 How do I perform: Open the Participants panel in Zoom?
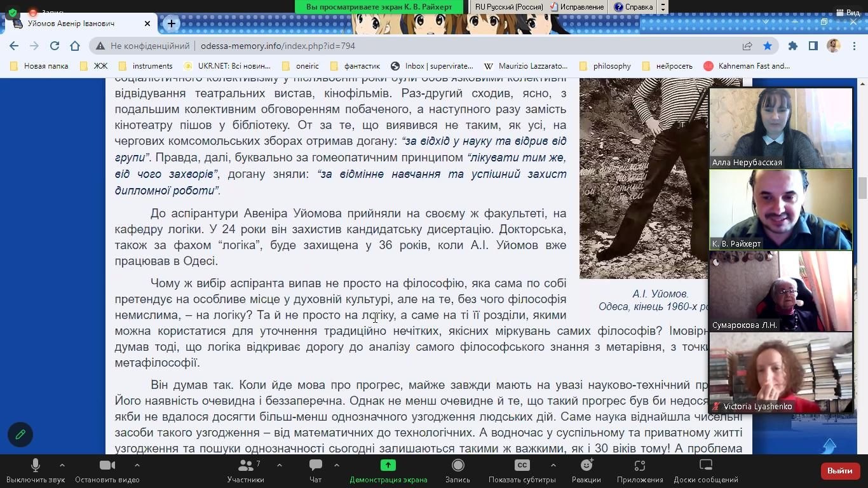(x=245, y=471)
